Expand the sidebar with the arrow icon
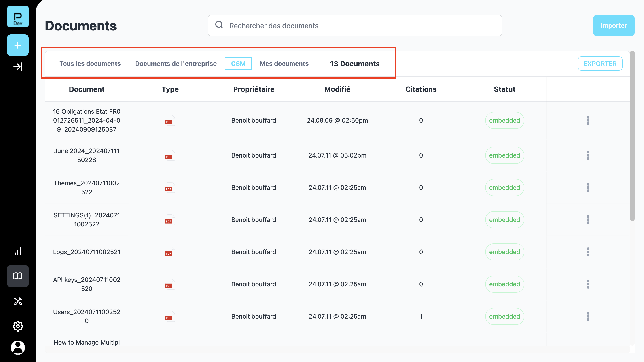The width and height of the screenshot is (644, 362). click(18, 66)
